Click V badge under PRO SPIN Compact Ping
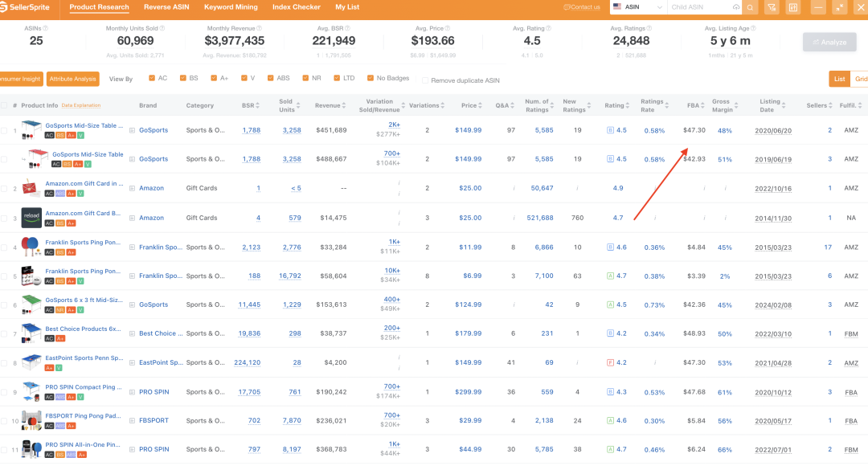 coord(81,398)
